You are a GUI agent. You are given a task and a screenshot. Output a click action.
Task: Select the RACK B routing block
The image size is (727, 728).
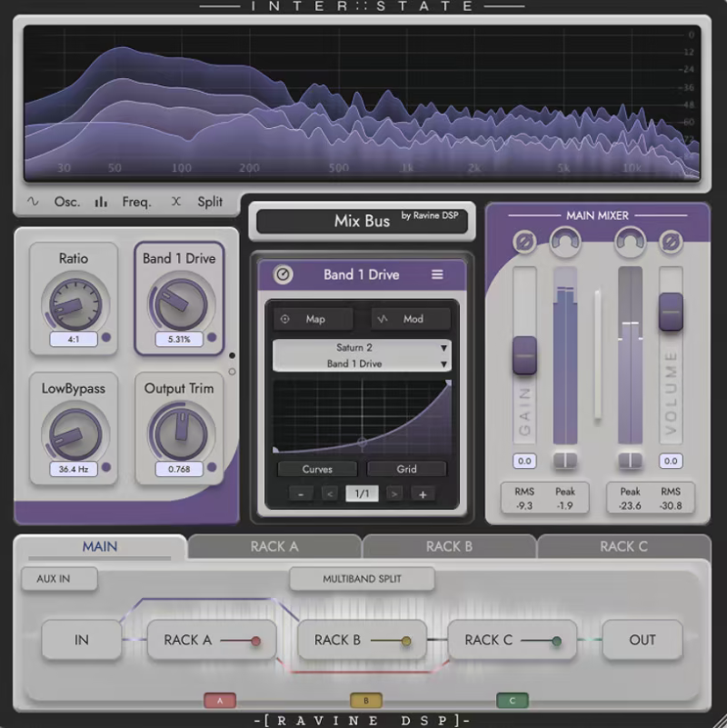(x=362, y=640)
